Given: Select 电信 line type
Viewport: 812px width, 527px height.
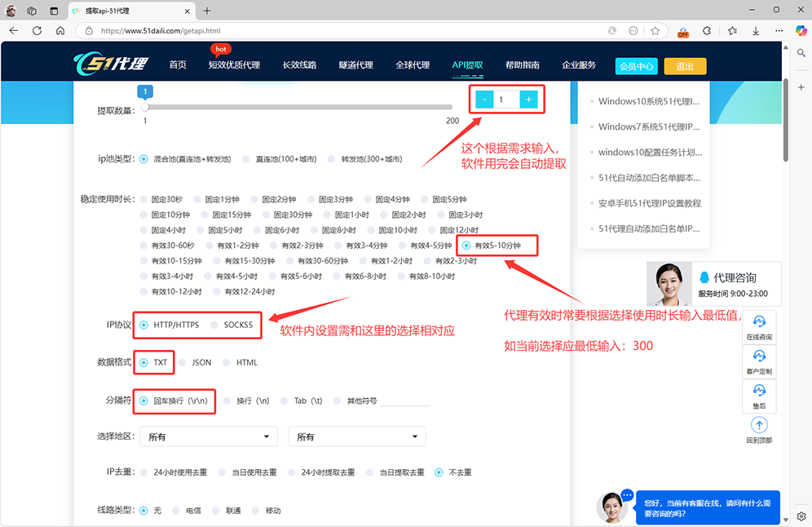Looking at the screenshot, I should click(x=176, y=511).
